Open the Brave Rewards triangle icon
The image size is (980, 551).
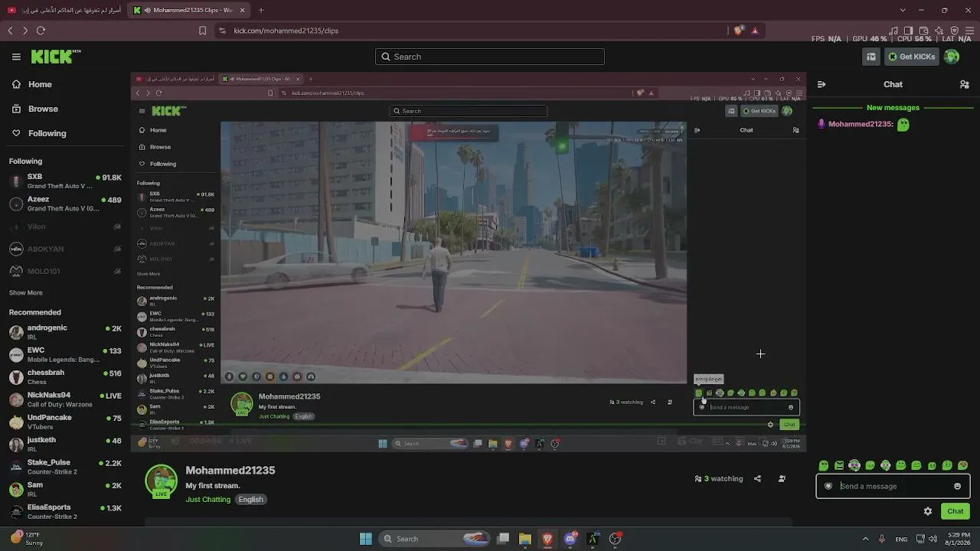point(755,31)
